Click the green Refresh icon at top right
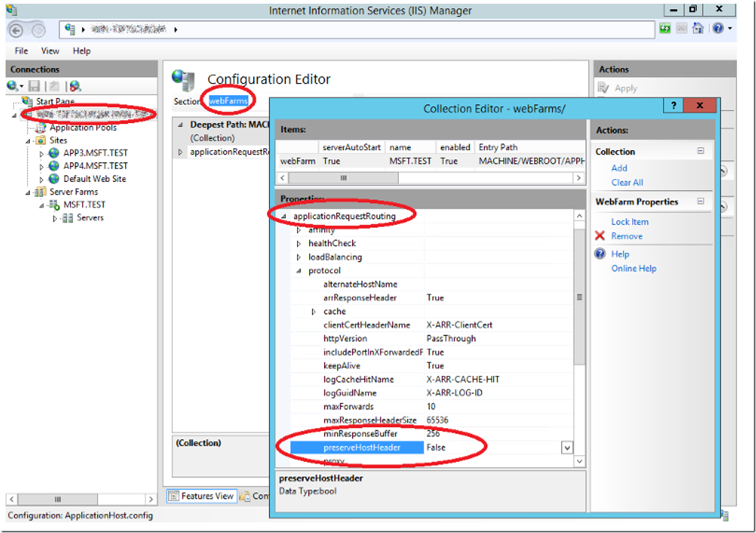Viewport: 756px width, 533px height. coord(666,28)
